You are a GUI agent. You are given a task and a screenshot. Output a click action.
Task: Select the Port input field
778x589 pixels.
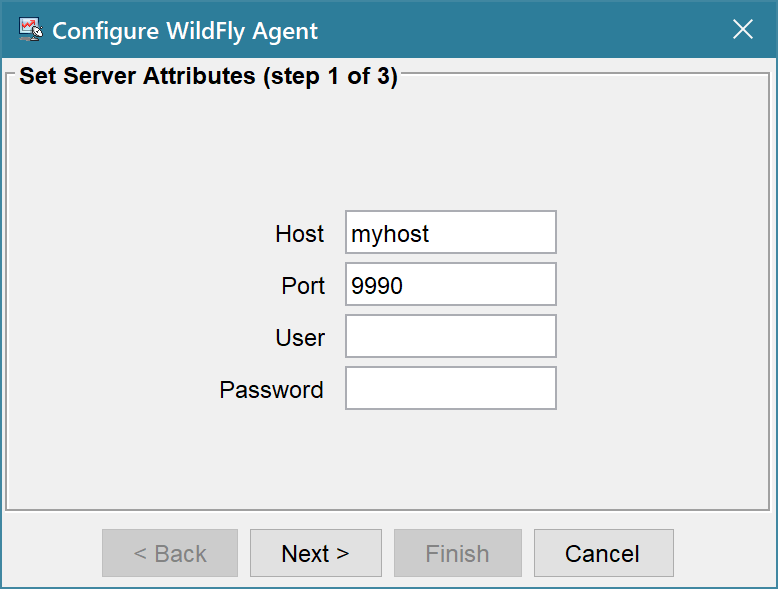click(451, 284)
